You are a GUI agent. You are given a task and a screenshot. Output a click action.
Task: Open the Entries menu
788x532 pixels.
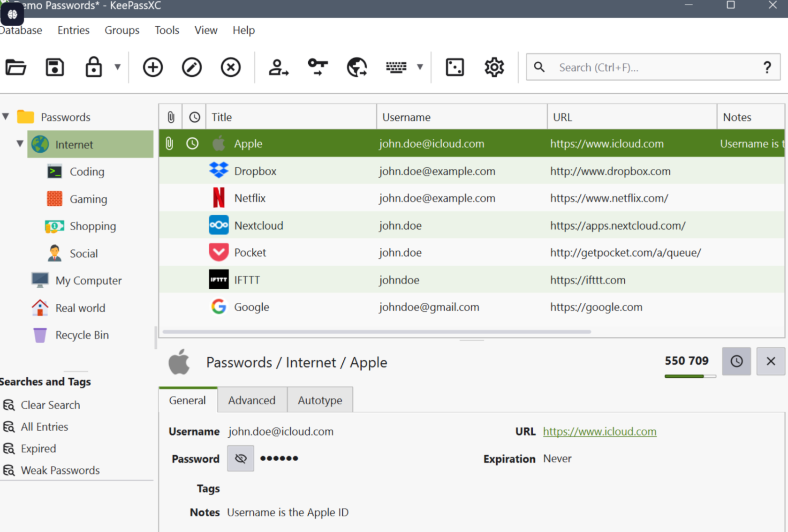tap(74, 30)
